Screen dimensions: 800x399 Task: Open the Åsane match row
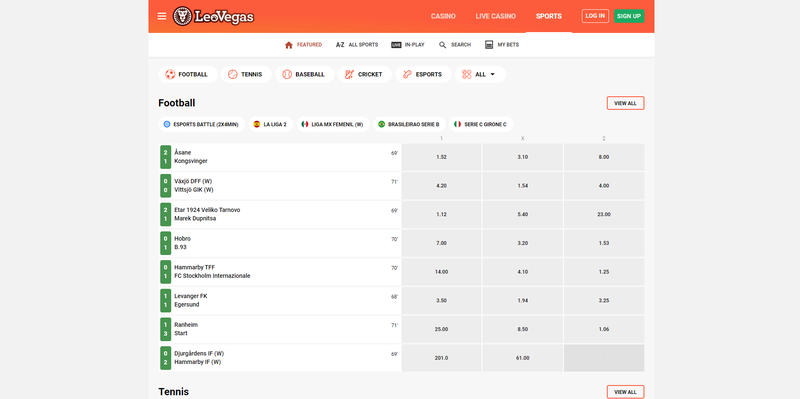point(280,157)
